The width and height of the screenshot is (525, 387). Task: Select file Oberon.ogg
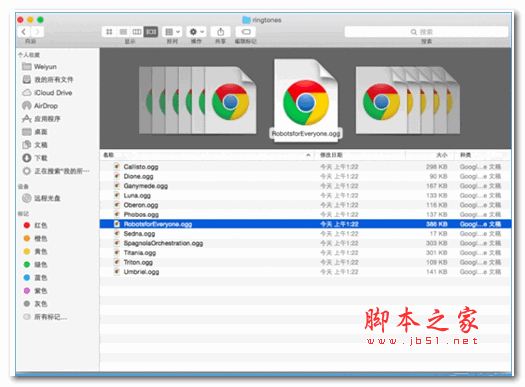tap(305, 205)
